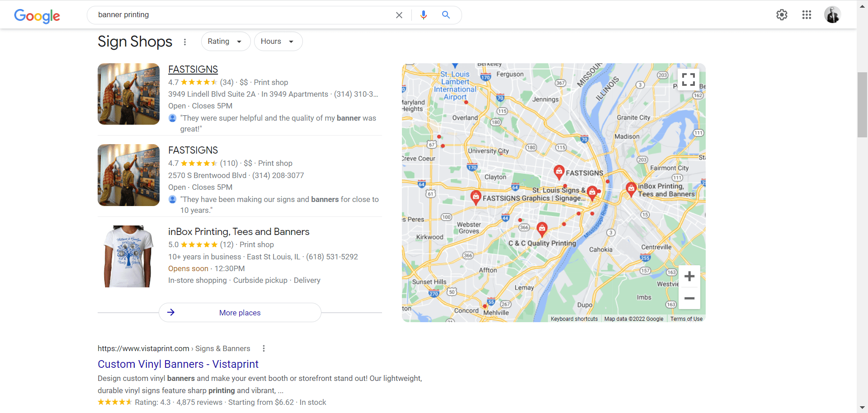Click Granite City map label
This screenshot has height=413, width=868.
pyautogui.click(x=633, y=117)
